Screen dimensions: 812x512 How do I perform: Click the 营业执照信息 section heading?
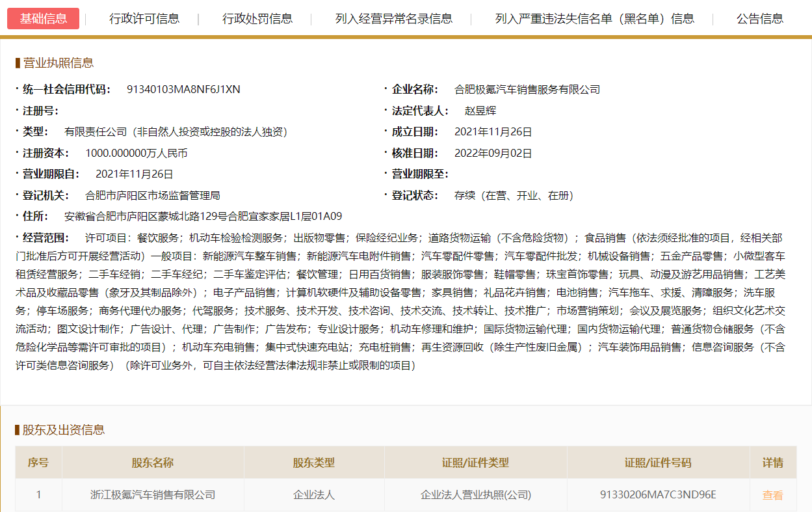pyautogui.click(x=58, y=63)
